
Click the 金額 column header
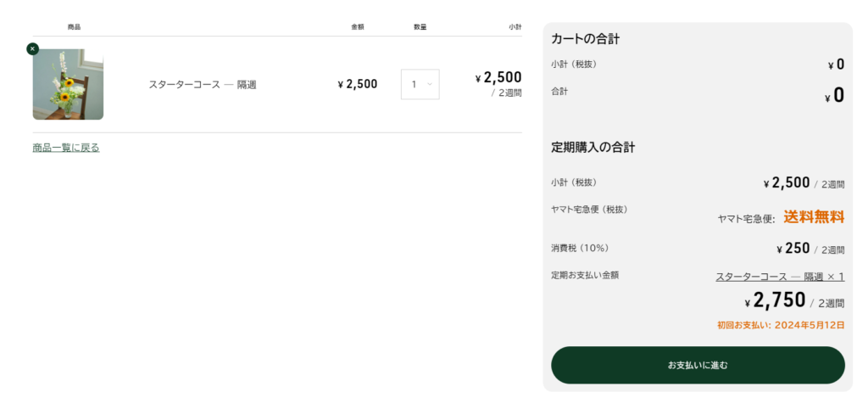[x=358, y=26]
